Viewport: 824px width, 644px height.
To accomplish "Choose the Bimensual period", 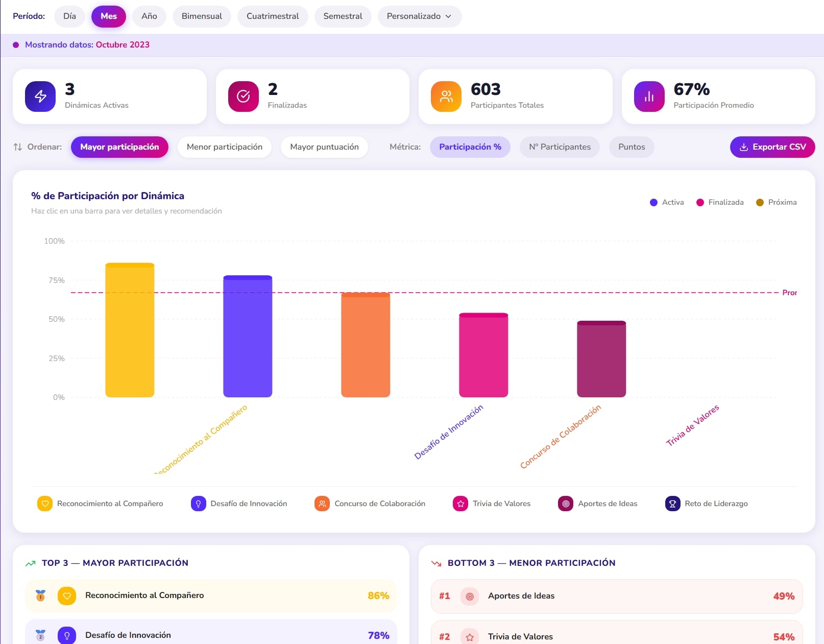I will (x=202, y=16).
